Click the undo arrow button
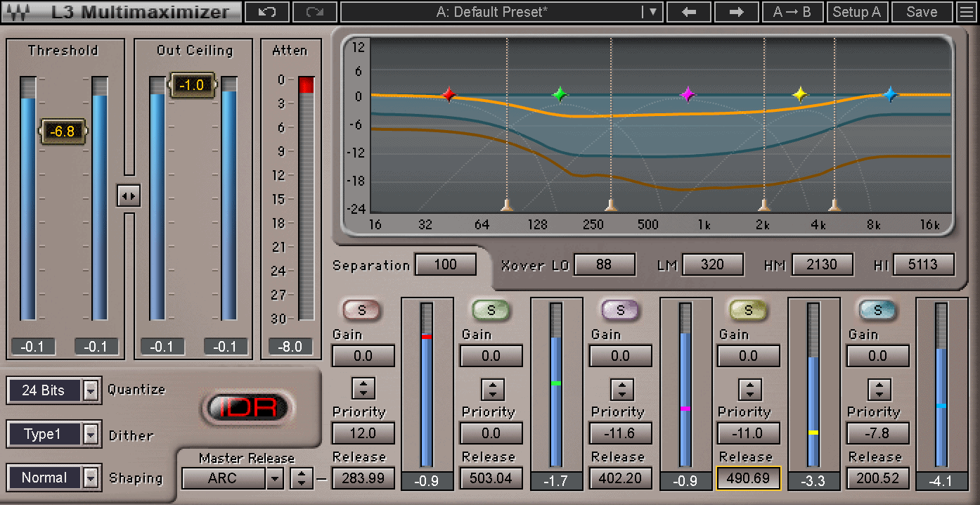The height and width of the screenshot is (505, 980). click(266, 12)
